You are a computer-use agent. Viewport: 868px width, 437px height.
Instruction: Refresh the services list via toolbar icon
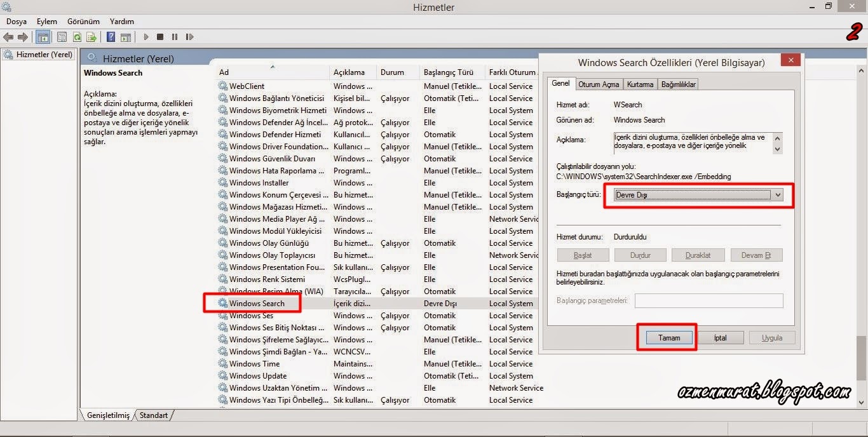[76, 37]
